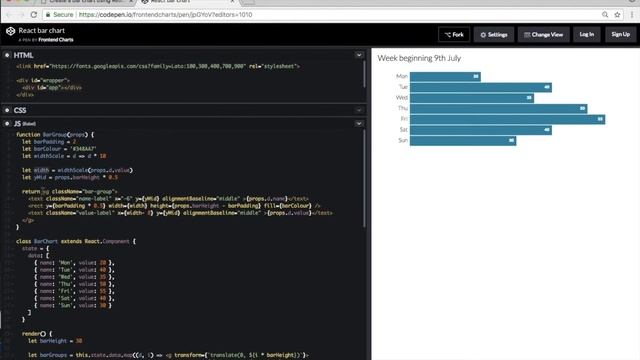Image resolution: width=640 pixels, height=360 pixels.
Task: Fork this pen
Action: tap(454, 35)
